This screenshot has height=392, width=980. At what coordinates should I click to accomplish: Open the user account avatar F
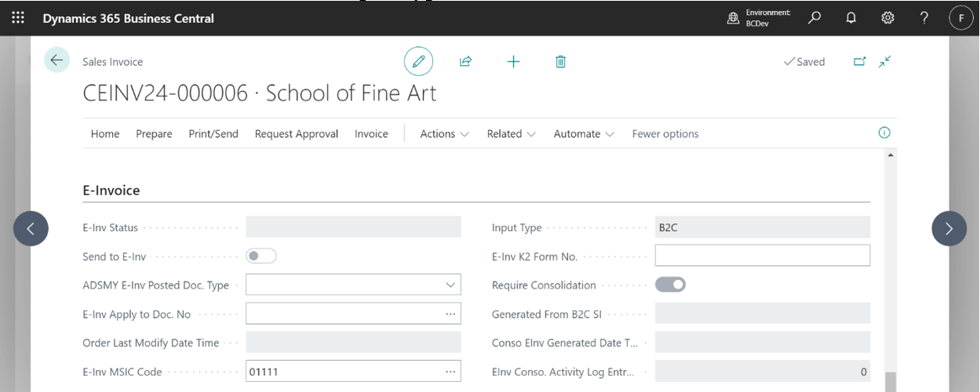point(961,17)
